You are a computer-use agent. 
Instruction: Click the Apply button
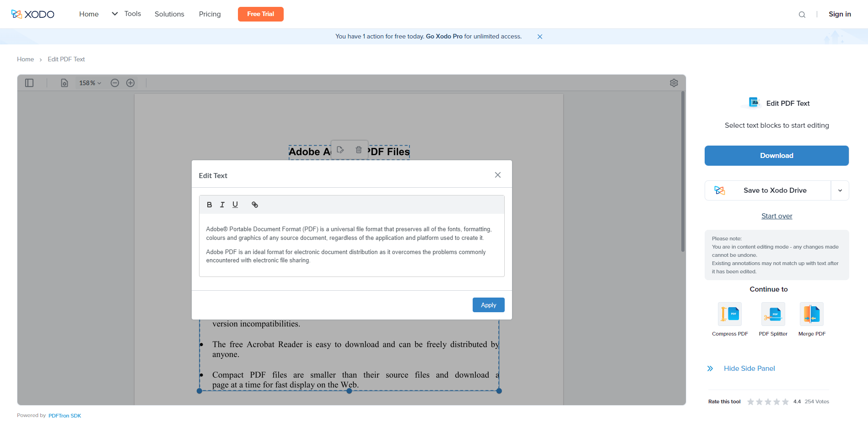click(488, 305)
